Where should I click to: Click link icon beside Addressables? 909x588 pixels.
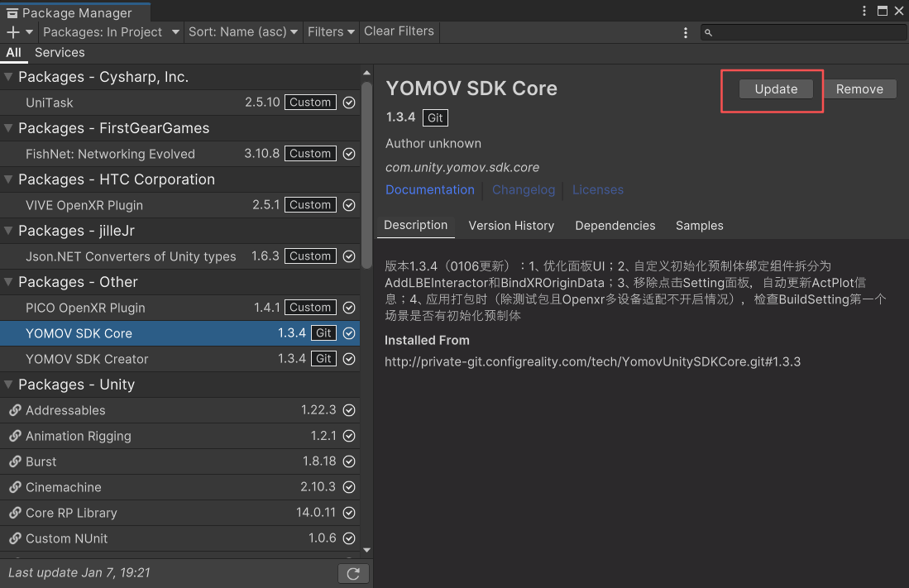coord(15,410)
